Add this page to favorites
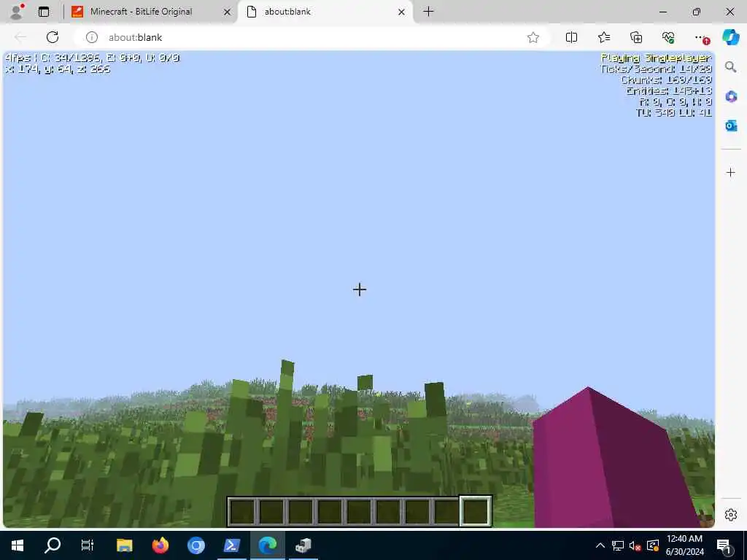 533,37
